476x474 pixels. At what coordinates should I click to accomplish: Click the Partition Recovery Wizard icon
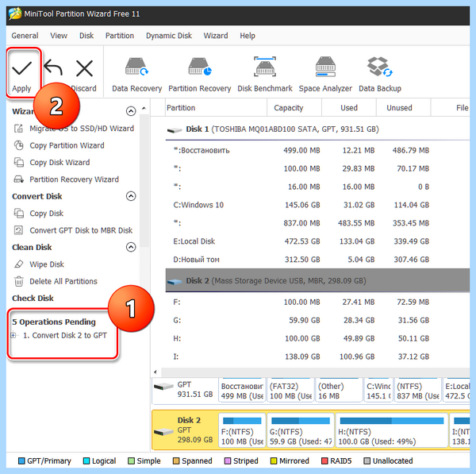coord(18,179)
